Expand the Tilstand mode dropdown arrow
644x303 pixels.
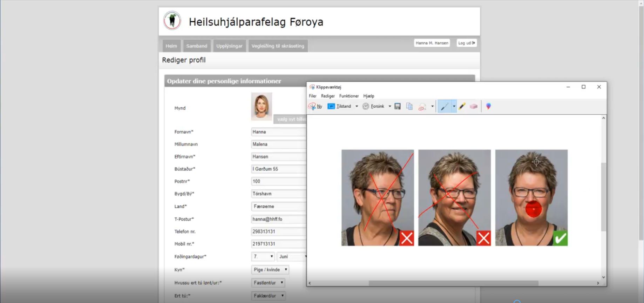click(x=357, y=106)
